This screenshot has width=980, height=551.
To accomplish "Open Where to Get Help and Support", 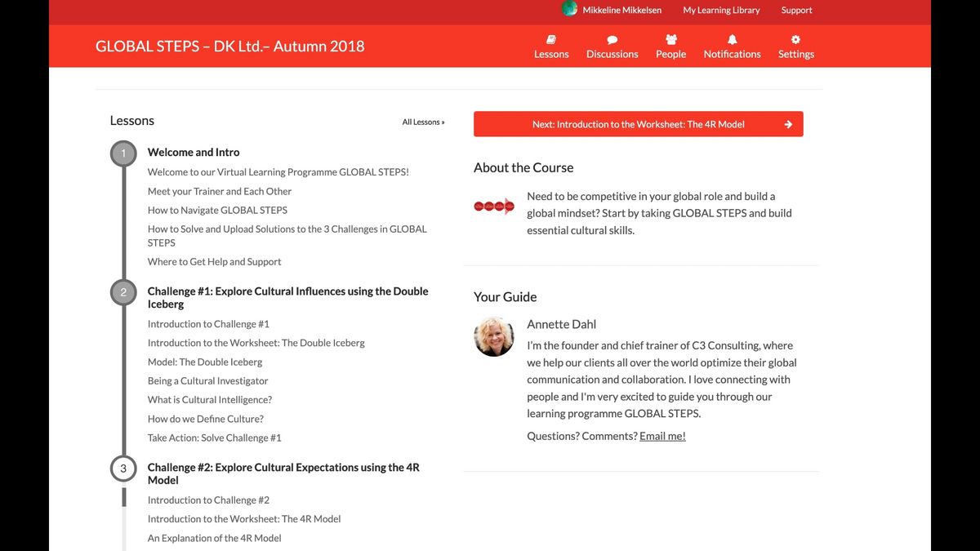I will click(x=214, y=262).
